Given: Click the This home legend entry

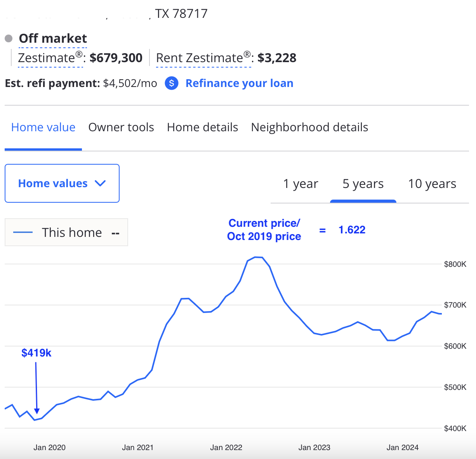Looking at the screenshot, I should [66, 232].
